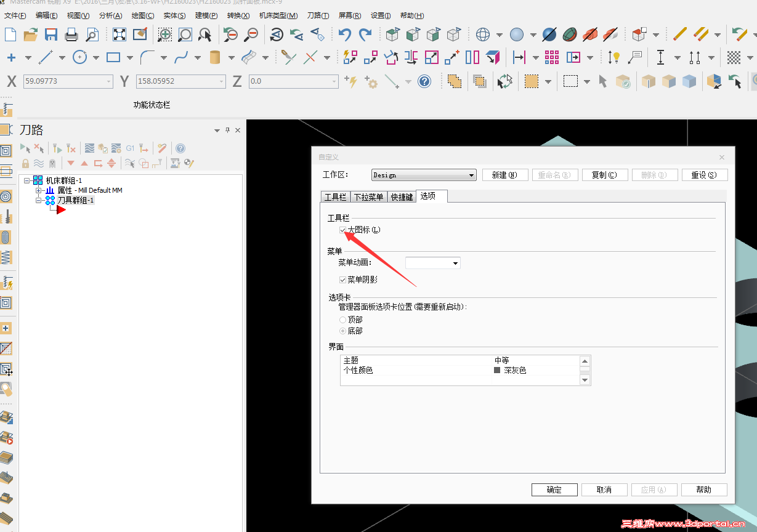Screen dimensions: 757x532
Task: Switch to the 快捷键 tab
Action: [402, 197]
